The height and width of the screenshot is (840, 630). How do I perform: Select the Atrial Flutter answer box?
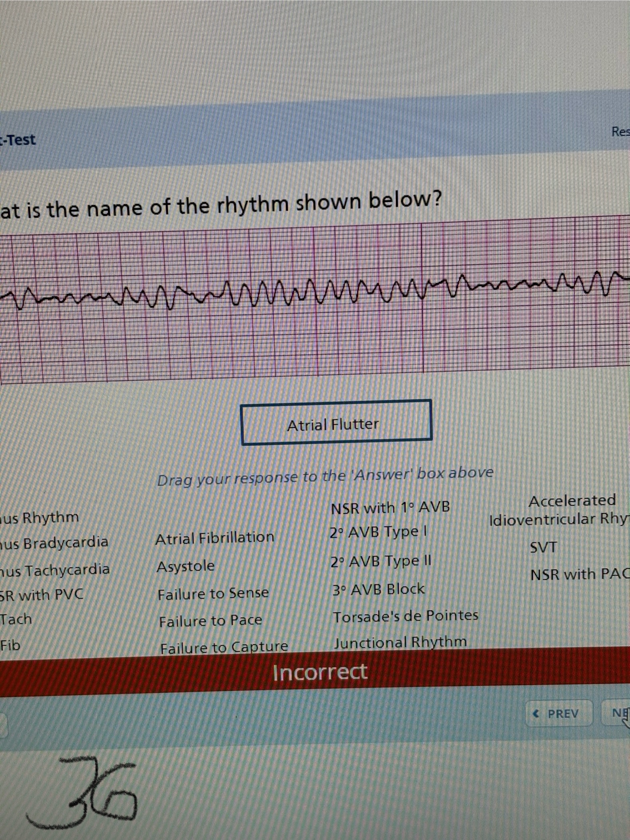coord(336,422)
